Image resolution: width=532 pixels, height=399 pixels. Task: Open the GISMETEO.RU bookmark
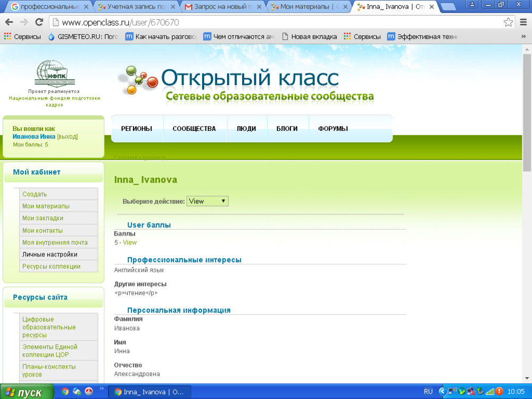tap(83, 37)
